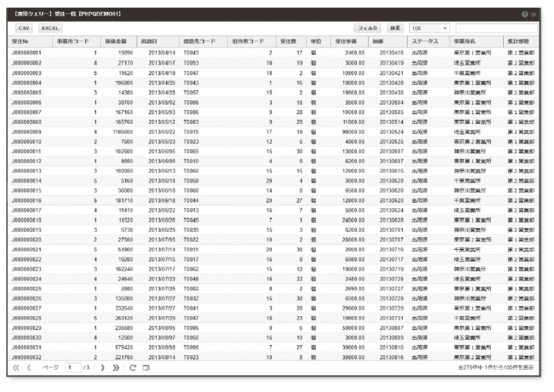Click cost amount 579420 cell
This screenshot has height=392, width=554.
(124, 347)
